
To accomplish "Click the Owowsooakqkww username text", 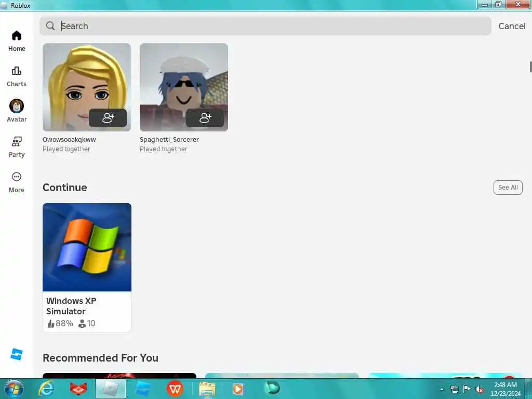I will 69,139.
